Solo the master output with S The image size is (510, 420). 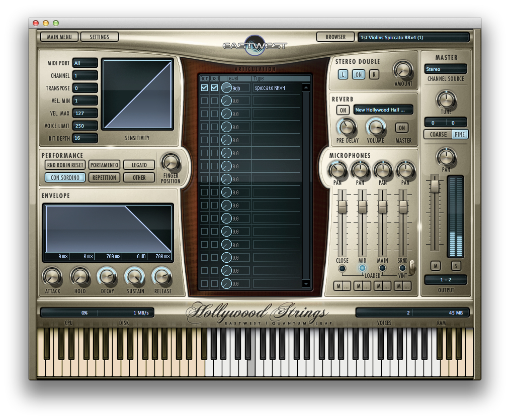click(456, 266)
